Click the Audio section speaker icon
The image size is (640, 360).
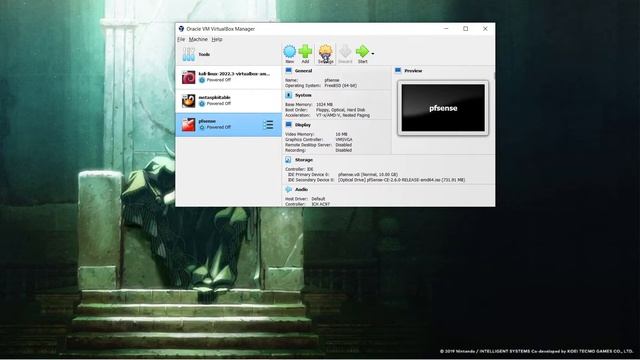289,189
